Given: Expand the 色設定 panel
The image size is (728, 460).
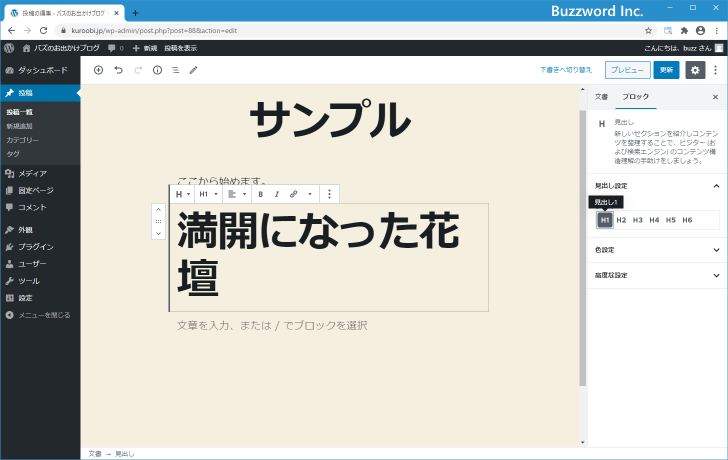Looking at the screenshot, I should click(x=657, y=250).
